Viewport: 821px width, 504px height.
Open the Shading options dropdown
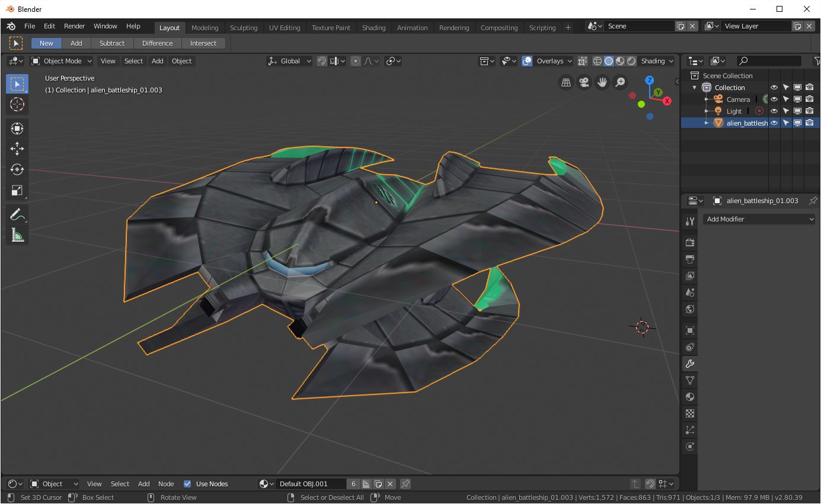pyautogui.click(x=657, y=61)
